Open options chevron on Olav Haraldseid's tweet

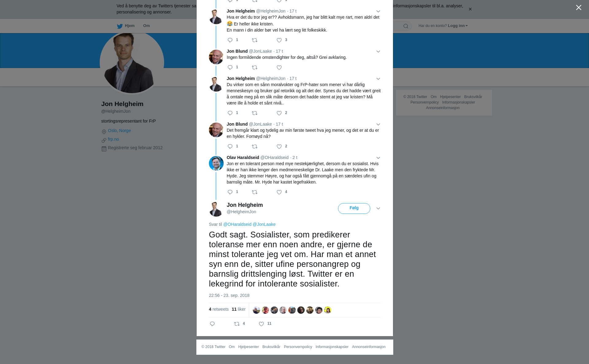coord(378,158)
